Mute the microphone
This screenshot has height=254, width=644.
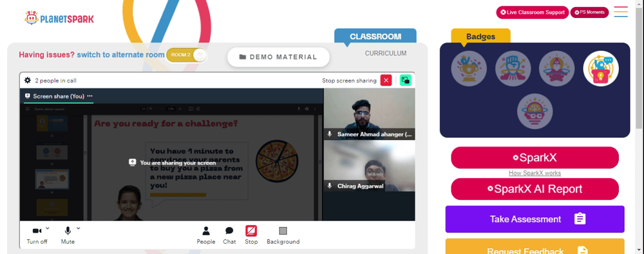click(68, 235)
